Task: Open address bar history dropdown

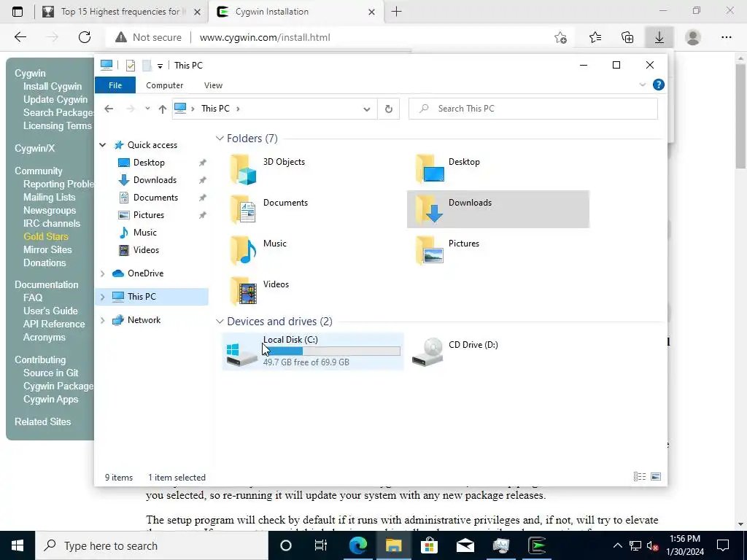Action: tap(367, 109)
